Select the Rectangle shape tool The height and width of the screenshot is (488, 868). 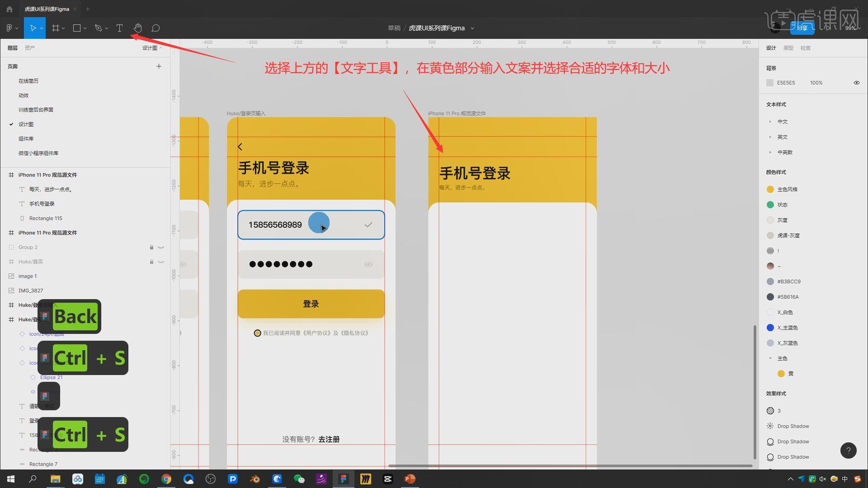pyautogui.click(x=77, y=28)
